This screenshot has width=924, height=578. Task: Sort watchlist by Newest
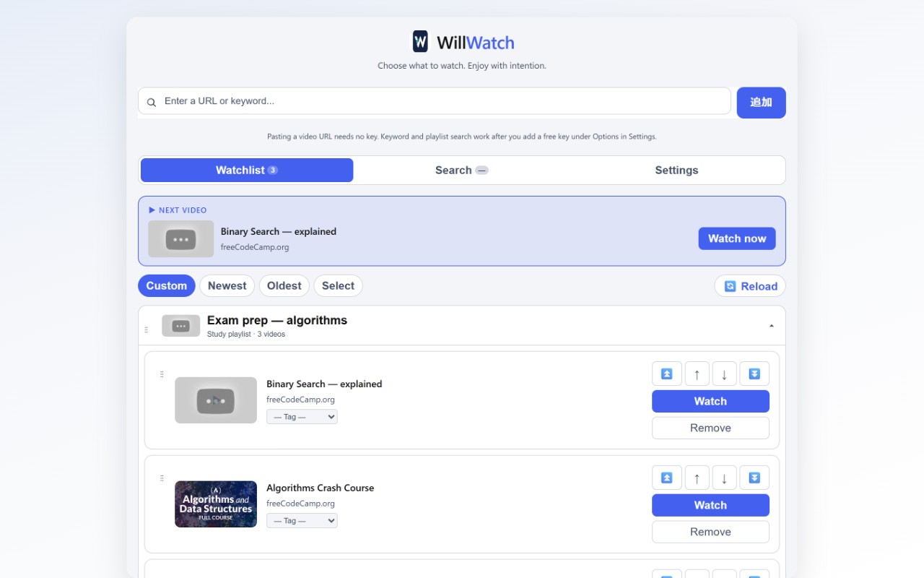point(227,285)
